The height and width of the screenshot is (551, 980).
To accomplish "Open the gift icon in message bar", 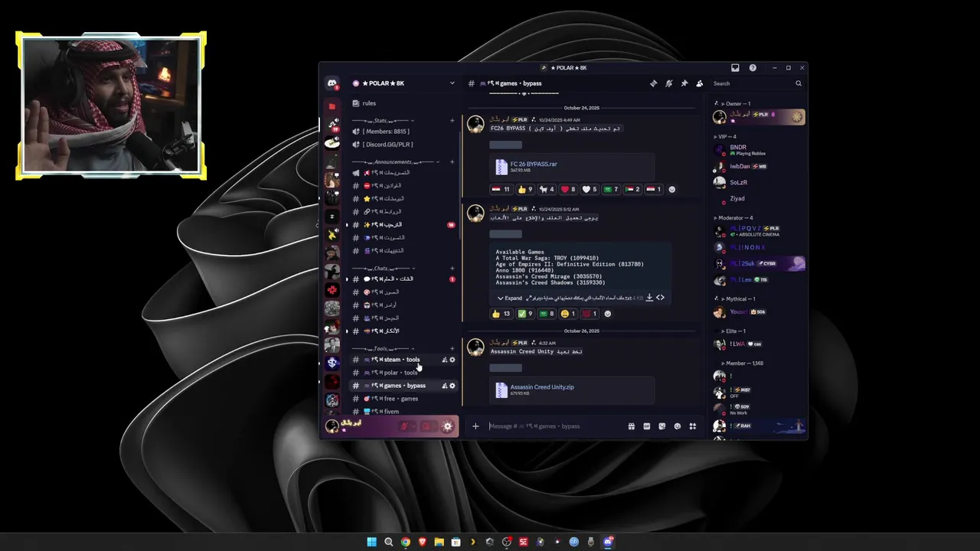I will click(x=631, y=426).
